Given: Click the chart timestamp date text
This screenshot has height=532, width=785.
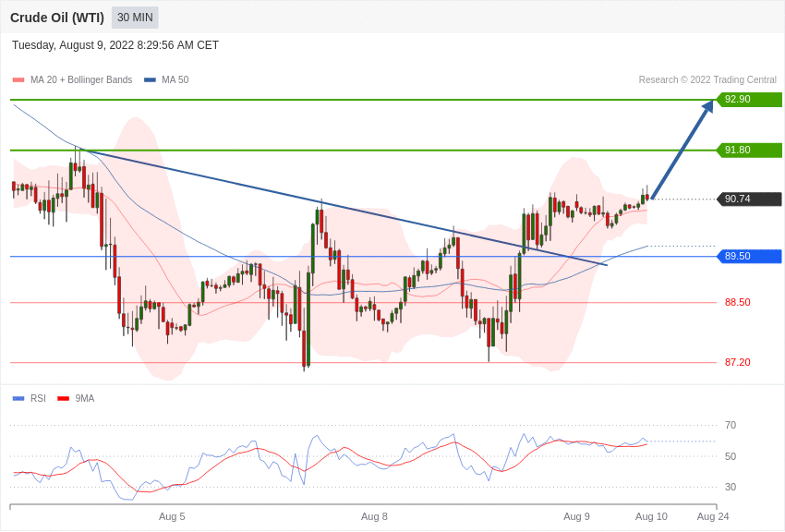Looking at the screenshot, I should click(x=115, y=45).
